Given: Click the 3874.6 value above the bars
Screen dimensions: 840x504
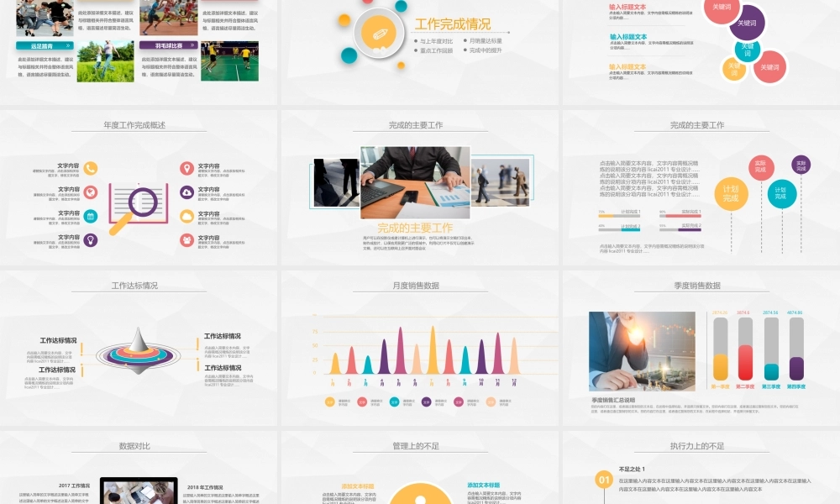Looking at the screenshot, I should click(743, 312).
